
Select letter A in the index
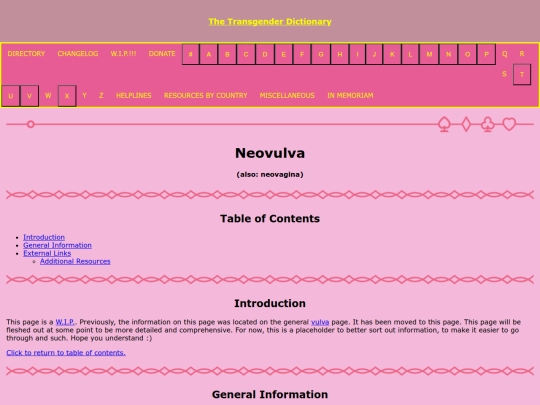coord(208,54)
